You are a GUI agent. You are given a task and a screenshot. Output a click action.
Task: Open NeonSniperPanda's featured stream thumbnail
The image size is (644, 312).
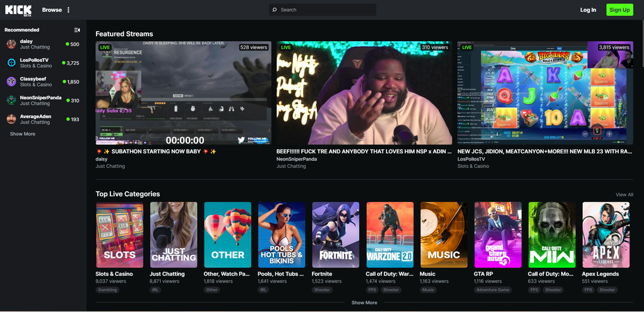[x=364, y=93]
